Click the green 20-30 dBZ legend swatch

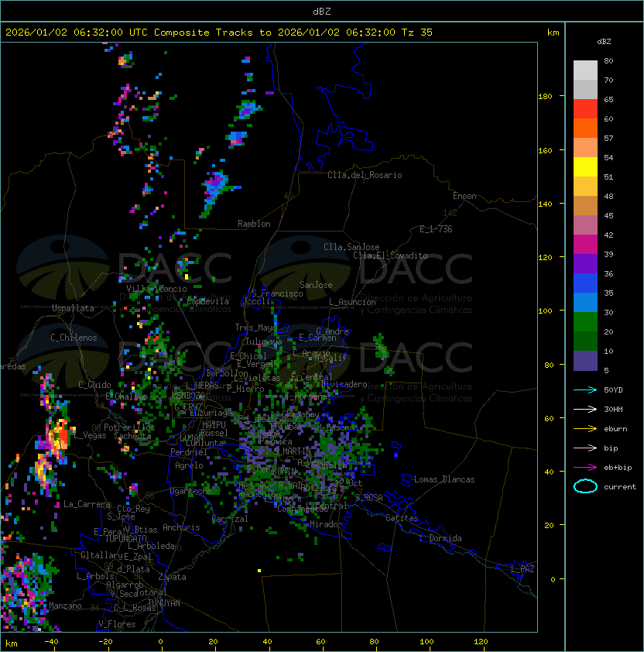pyautogui.click(x=585, y=322)
